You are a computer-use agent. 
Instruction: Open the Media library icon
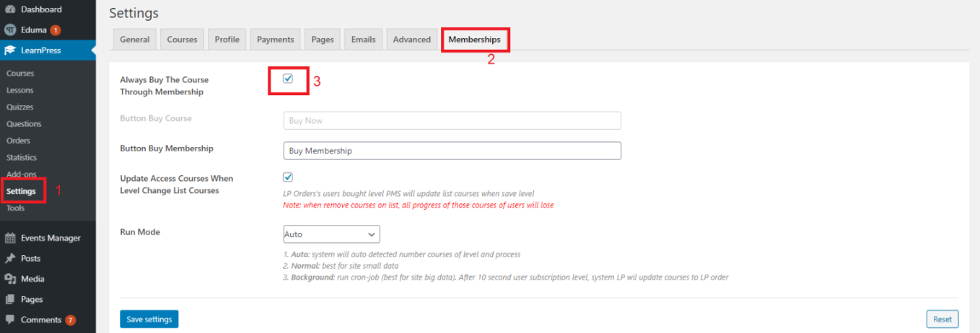[x=10, y=279]
